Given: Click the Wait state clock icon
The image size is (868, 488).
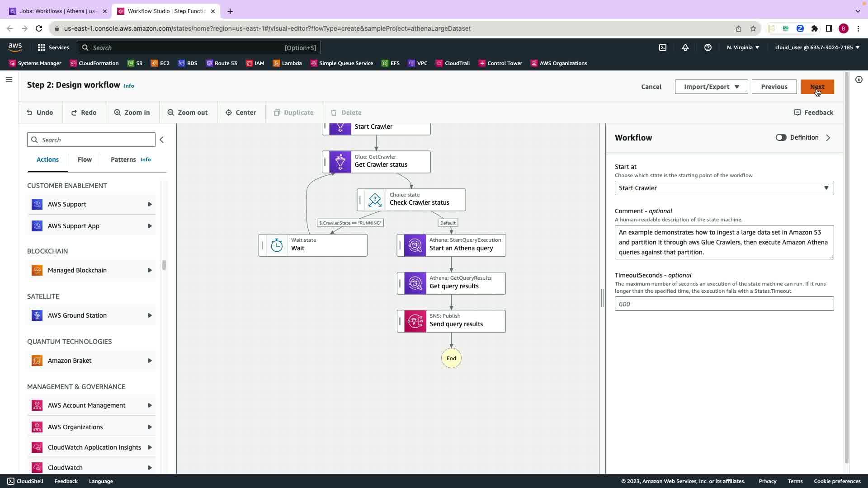Looking at the screenshot, I should 277,245.
